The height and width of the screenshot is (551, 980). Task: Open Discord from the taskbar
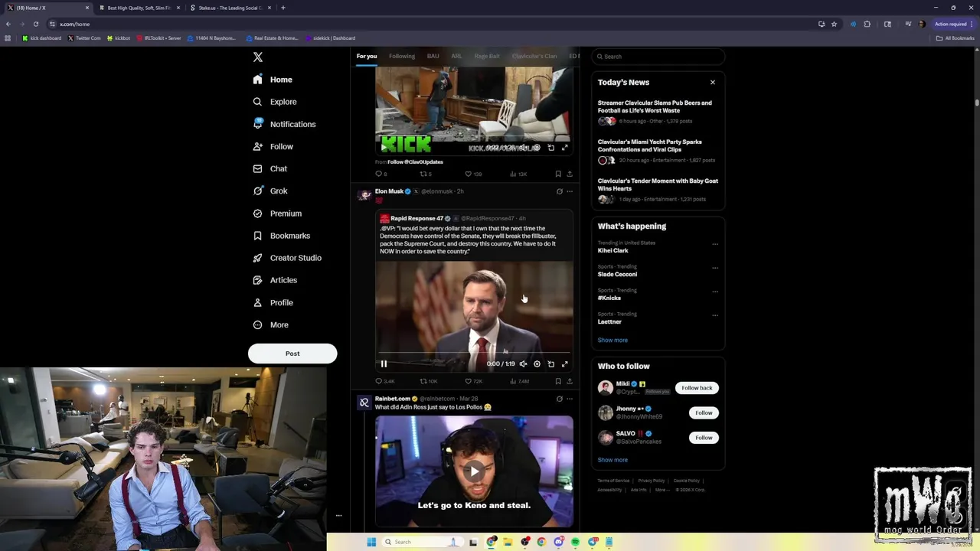point(559,542)
